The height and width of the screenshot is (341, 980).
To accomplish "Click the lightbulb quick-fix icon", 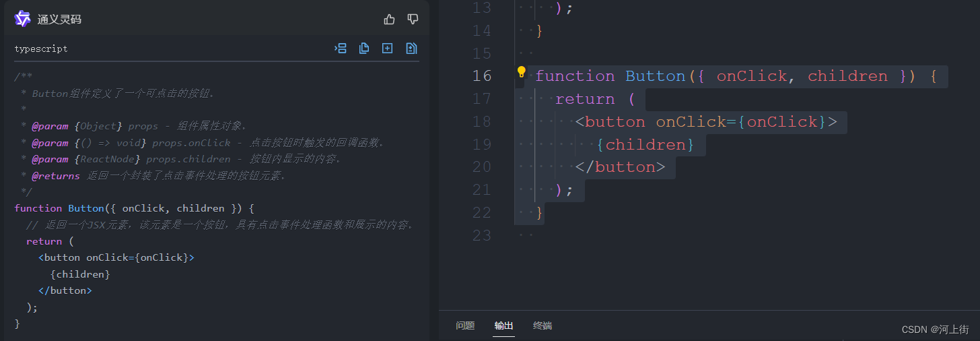I will click(521, 72).
